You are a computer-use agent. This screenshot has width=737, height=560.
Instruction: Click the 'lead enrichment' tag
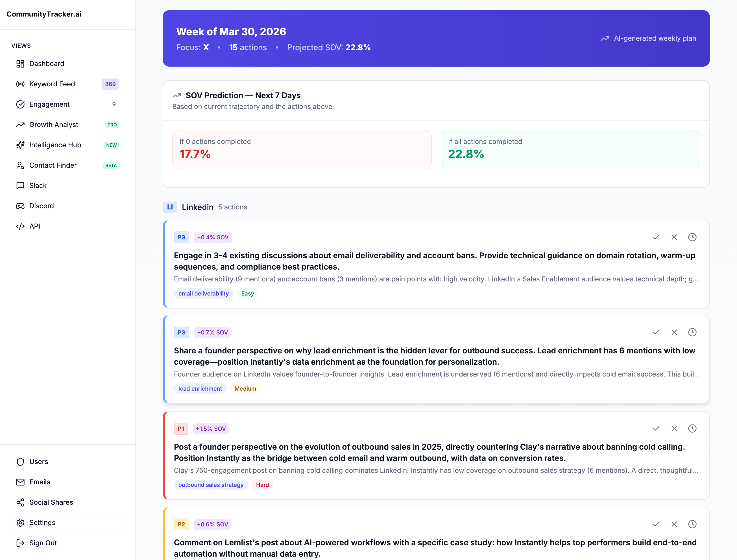click(x=200, y=389)
